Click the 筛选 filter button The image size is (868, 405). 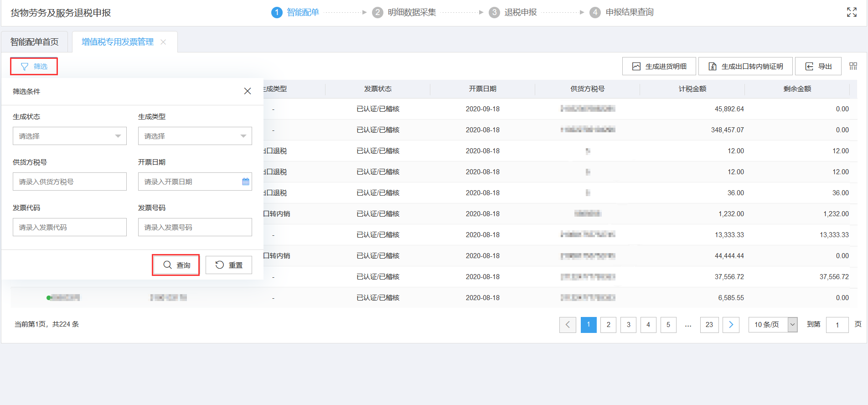pos(34,67)
